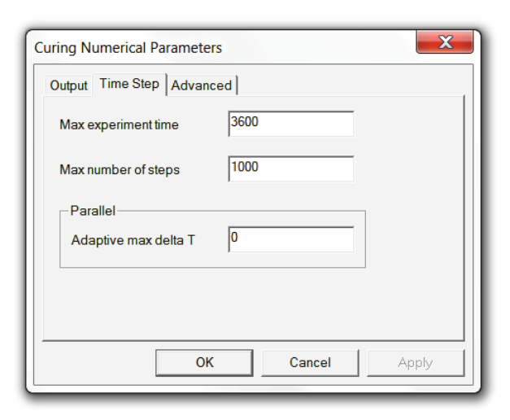Click the Apply button
This screenshot has height=420, width=510.
[x=416, y=362]
